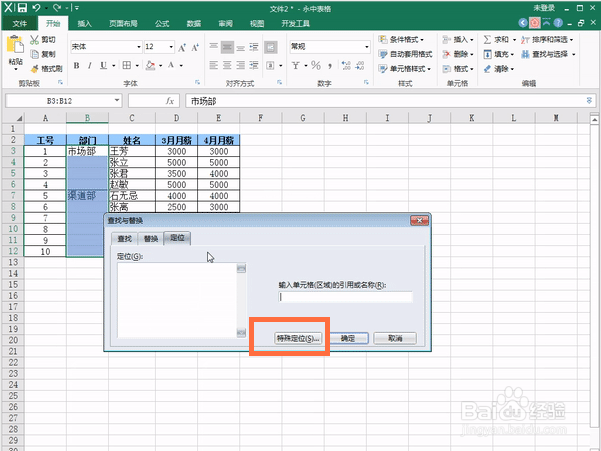The height and width of the screenshot is (451, 601).
Task: Click the font color A icon
Action: pos(171,66)
